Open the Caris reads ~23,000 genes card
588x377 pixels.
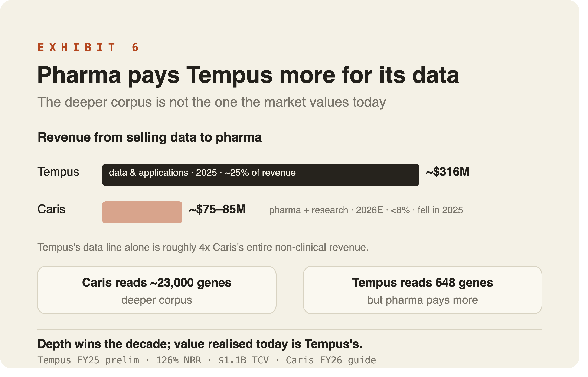tap(157, 290)
